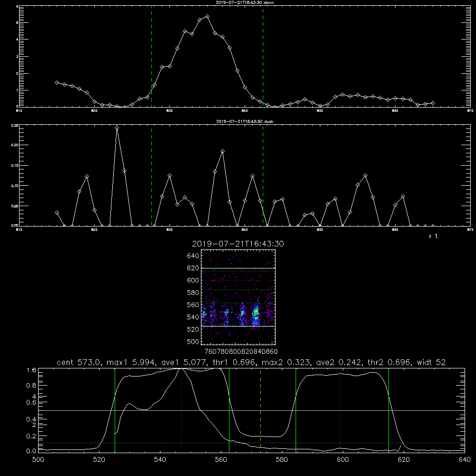Click the '520' label on spectrogram y-axis
The height and width of the screenshot is (476, 476).
click(x=193, y=329)
